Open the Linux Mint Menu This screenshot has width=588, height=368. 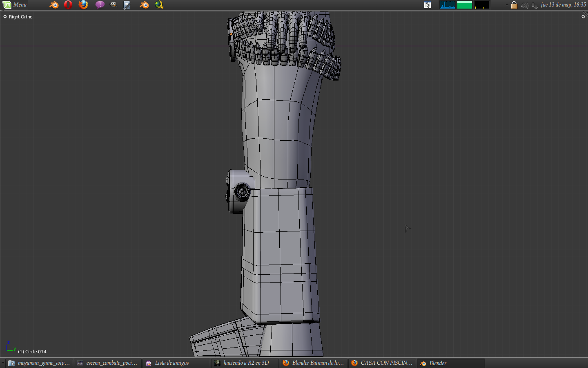tap(15, 5)
